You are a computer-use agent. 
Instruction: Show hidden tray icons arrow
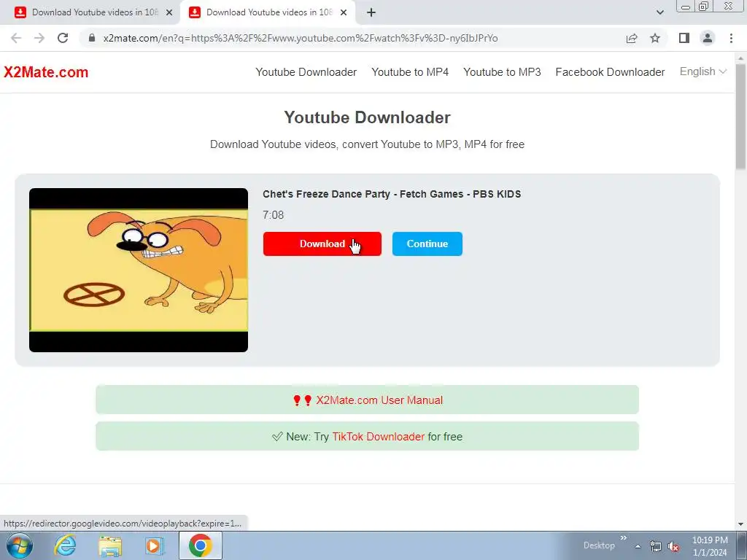638,546
